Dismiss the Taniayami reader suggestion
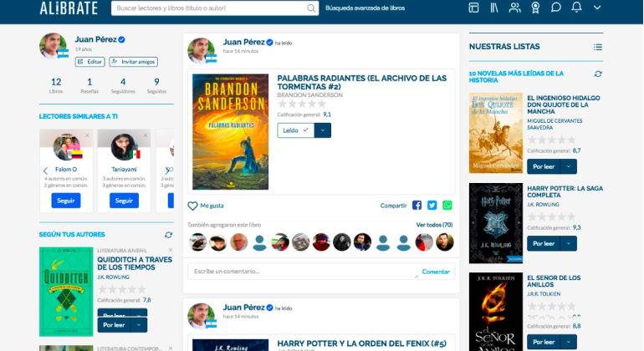 point(146,135)
